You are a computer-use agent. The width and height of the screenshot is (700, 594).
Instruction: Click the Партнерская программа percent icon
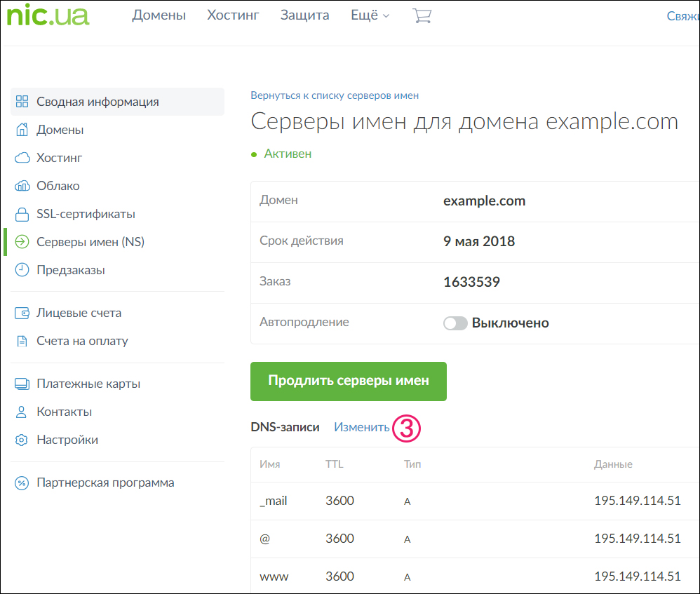tap(22, 482)
